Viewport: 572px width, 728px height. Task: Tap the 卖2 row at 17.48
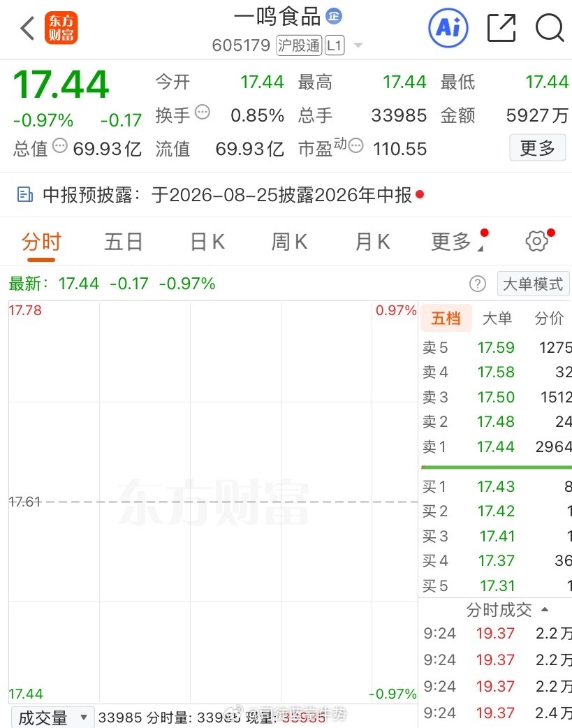pos(497,421)
